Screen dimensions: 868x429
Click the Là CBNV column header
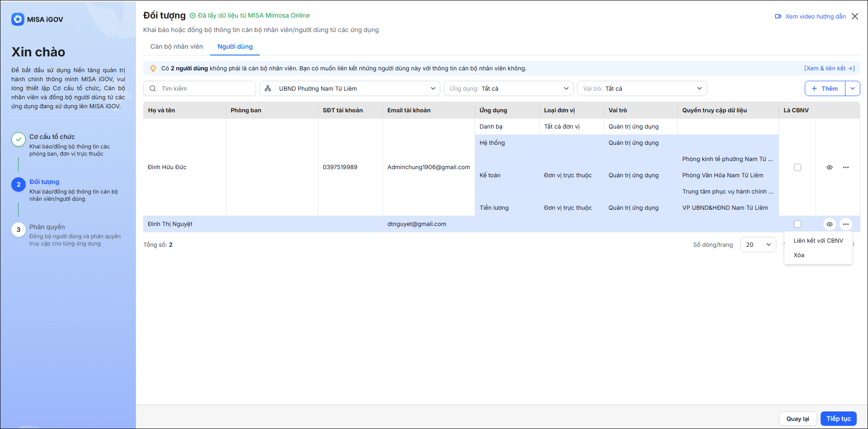796,110
